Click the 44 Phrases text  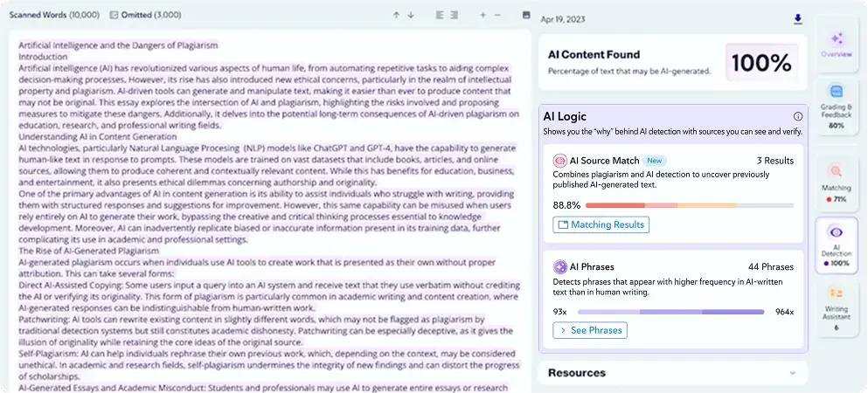pos(771,267)
